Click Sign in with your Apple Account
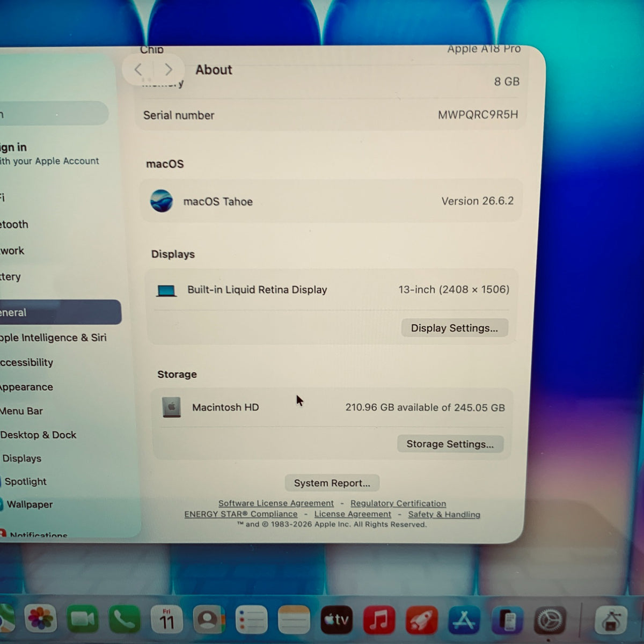644x644 pixels. [49, 153]
